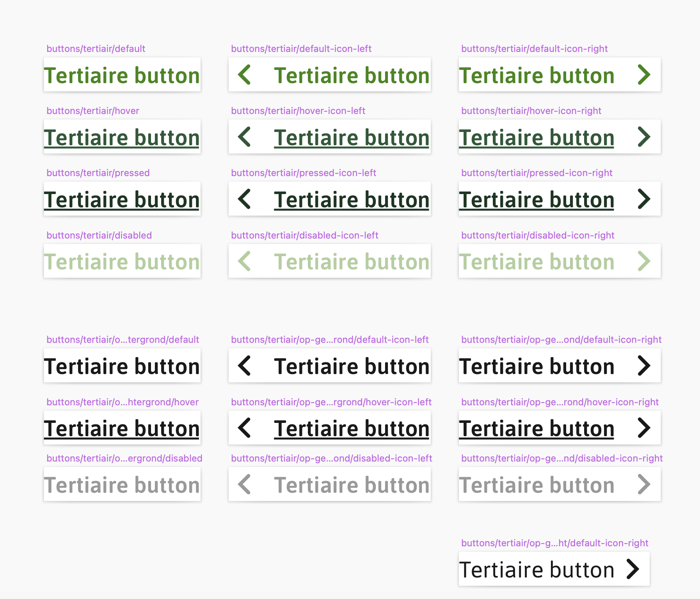Click the underlined Tertiaire button in hover state

pos(122,137)
